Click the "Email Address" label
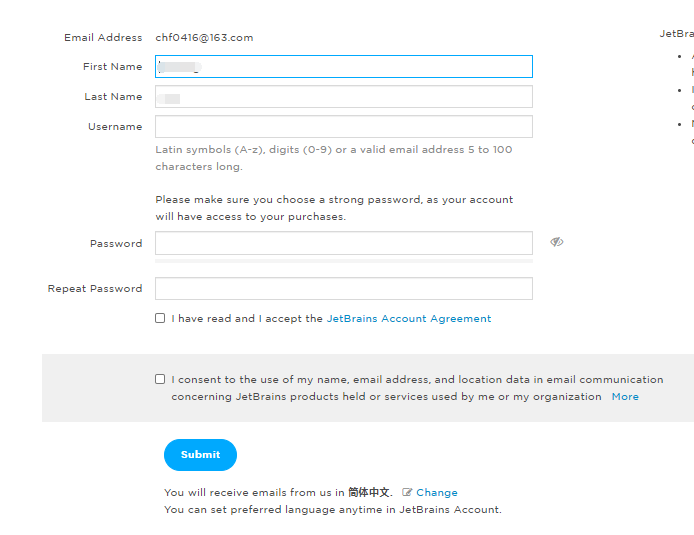The height and width of the screenshot is (535, 694). pyautogui.click(x=103, y=38)
